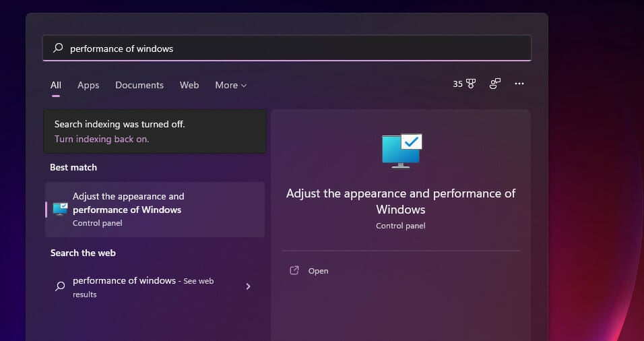Expand the More dropdown
644x341 pixels.
coord(231,85)
